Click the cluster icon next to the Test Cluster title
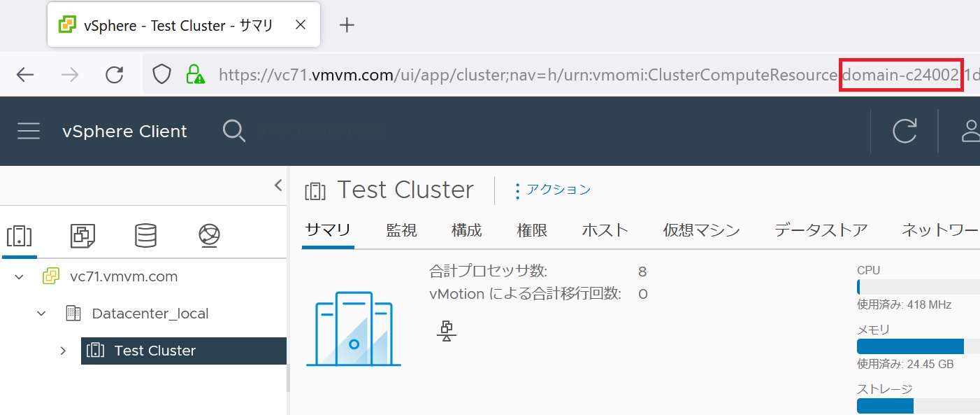The width and height of the screenshot is (980, 415). tap(315, 190)
